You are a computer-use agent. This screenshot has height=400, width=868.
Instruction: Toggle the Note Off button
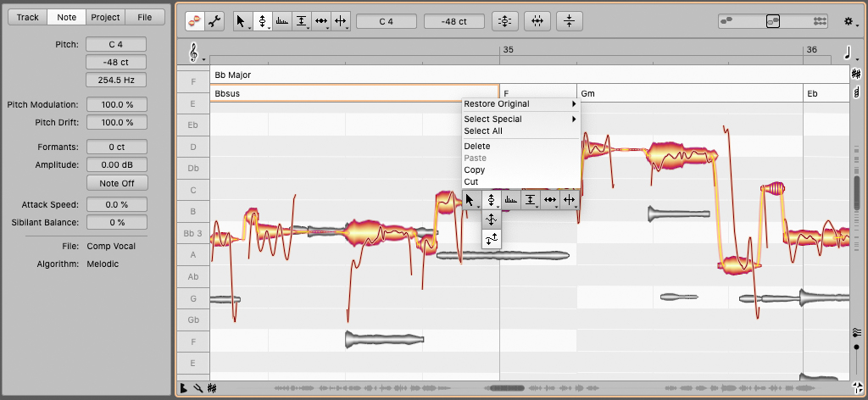click(116, 183)
